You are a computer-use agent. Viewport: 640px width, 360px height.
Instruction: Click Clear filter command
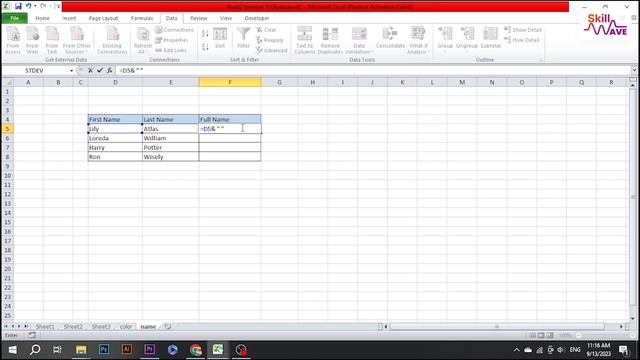click(267, 30)
